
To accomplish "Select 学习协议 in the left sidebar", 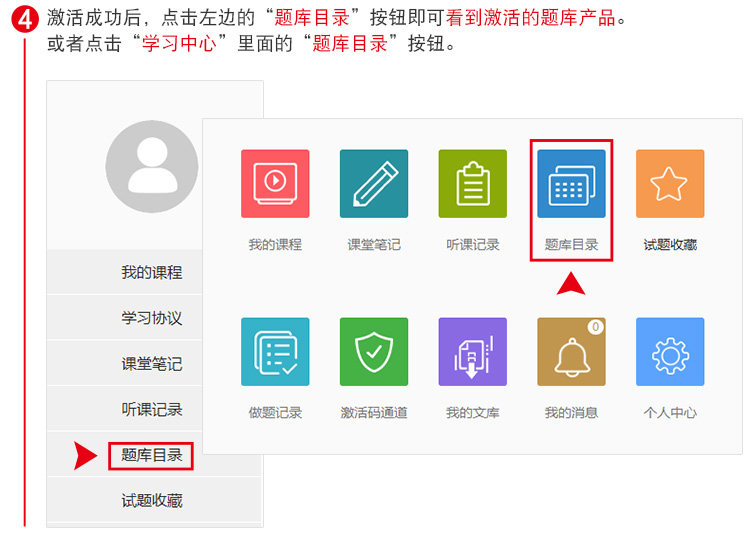I will click(x=152, y=318).
